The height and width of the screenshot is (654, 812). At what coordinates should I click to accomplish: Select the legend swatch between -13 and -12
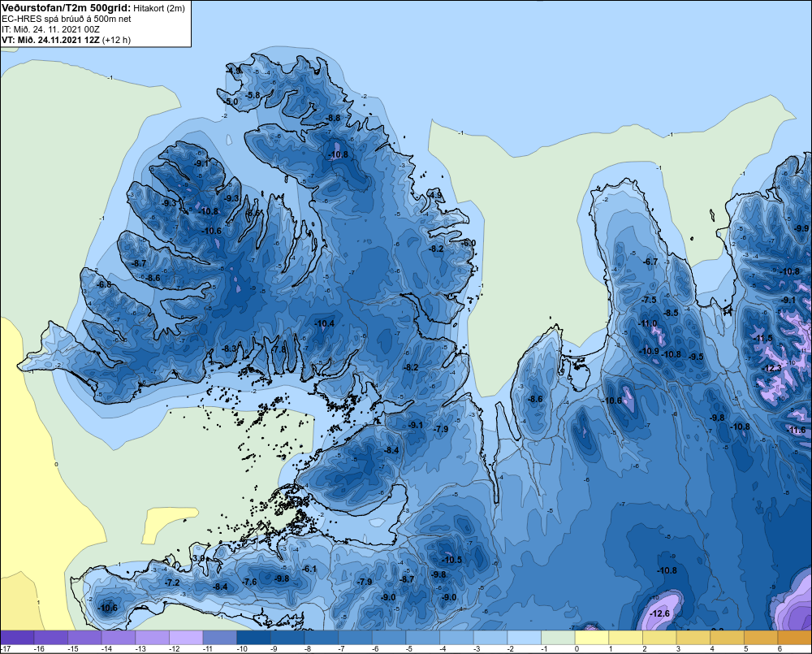click(x=153, y=638)
